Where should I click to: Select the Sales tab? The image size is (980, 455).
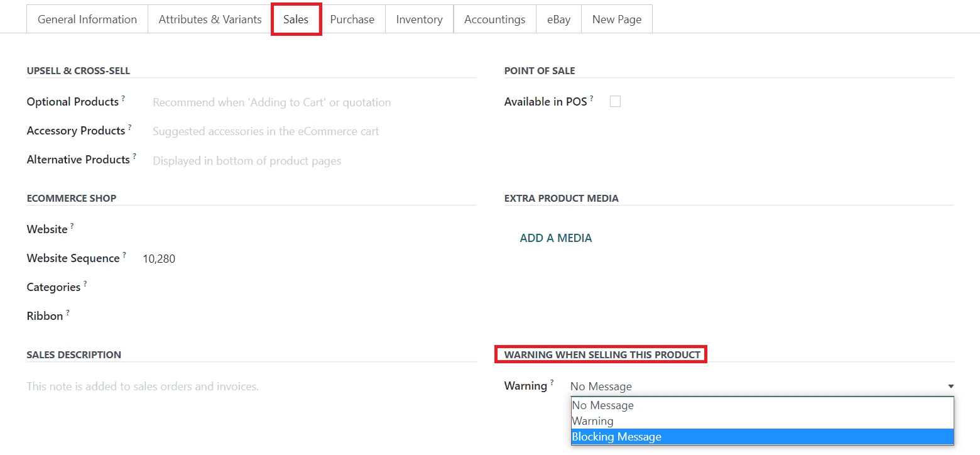point(296,19)
